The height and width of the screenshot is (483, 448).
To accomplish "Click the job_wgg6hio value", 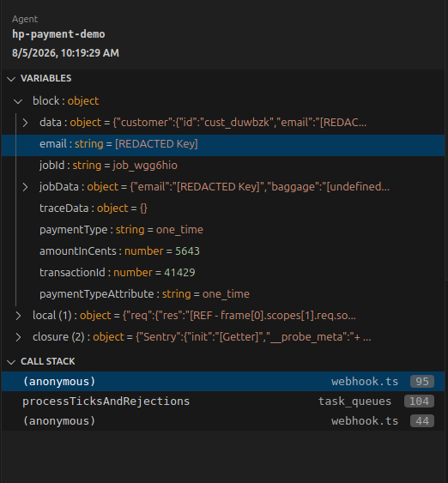I will coord(145,166).
